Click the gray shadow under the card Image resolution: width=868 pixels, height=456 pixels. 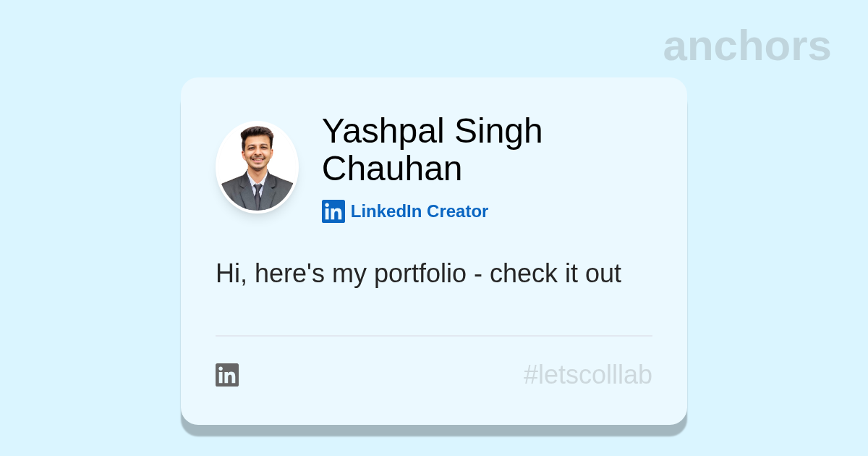[434, 430]
